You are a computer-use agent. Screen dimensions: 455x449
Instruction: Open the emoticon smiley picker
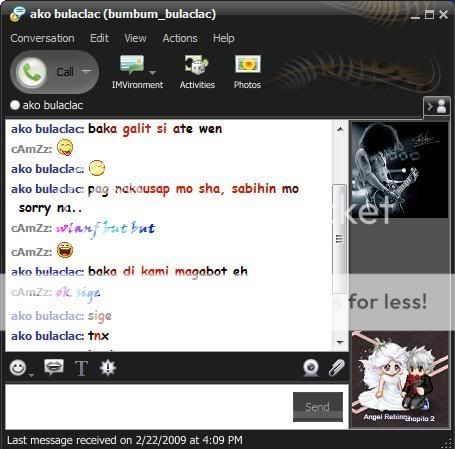pos(18,368)
